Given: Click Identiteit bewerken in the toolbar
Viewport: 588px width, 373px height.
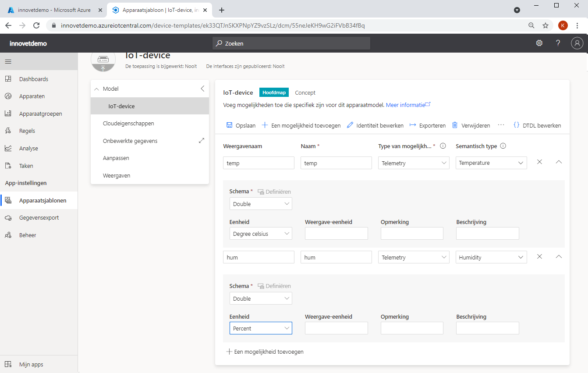Looking at the screenshot, I should coord(375,125).
